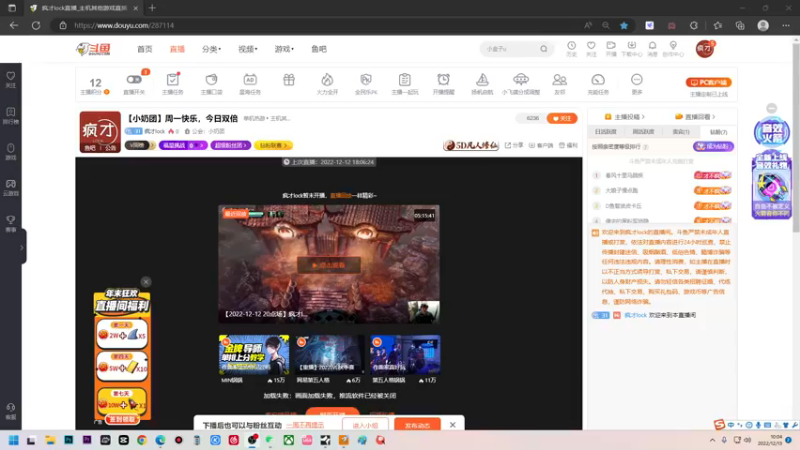Open the 关注 heart icon in header

click(591, 46)
